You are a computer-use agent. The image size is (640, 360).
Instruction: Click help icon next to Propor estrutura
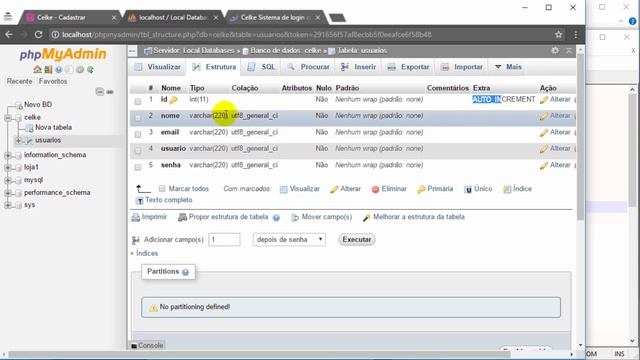point(276,218)
